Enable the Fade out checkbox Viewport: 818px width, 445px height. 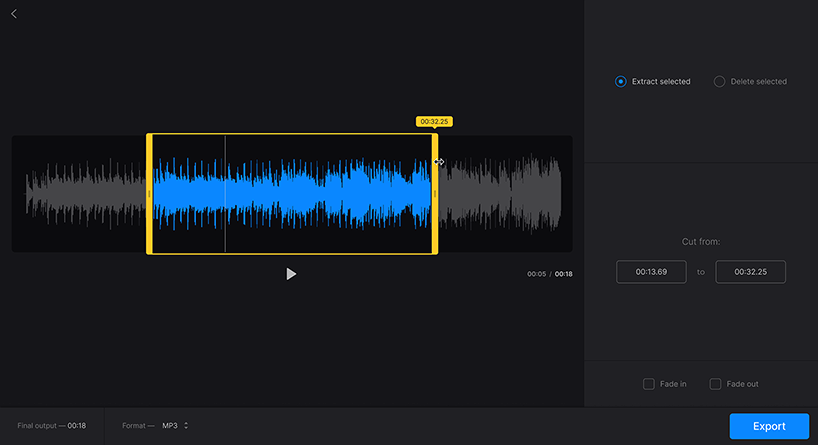point(715,384)
